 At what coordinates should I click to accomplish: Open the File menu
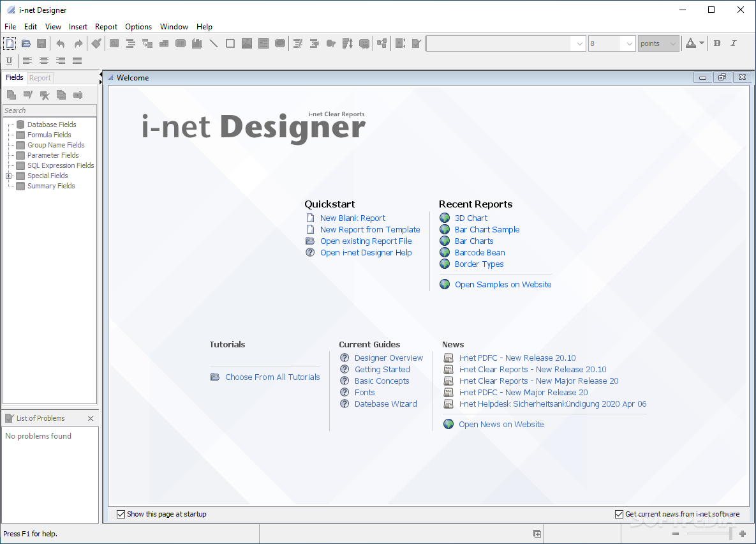tap(10, 27)
